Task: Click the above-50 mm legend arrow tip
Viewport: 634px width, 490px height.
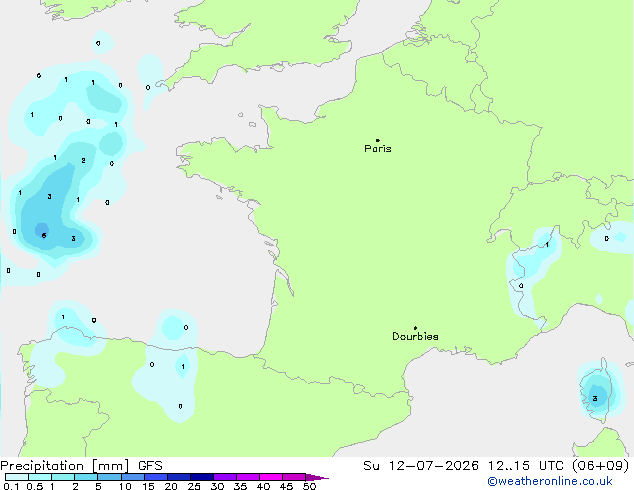Action: pos(317,477)
